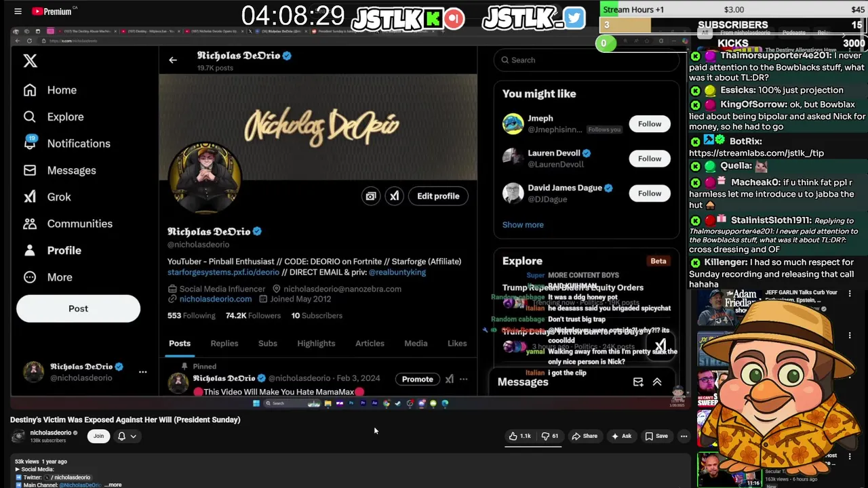Open the starforgesystems.pxf.io/deorio link
Image resolution: width=868 pixels, height=488 pixels.
pos(223,272)
